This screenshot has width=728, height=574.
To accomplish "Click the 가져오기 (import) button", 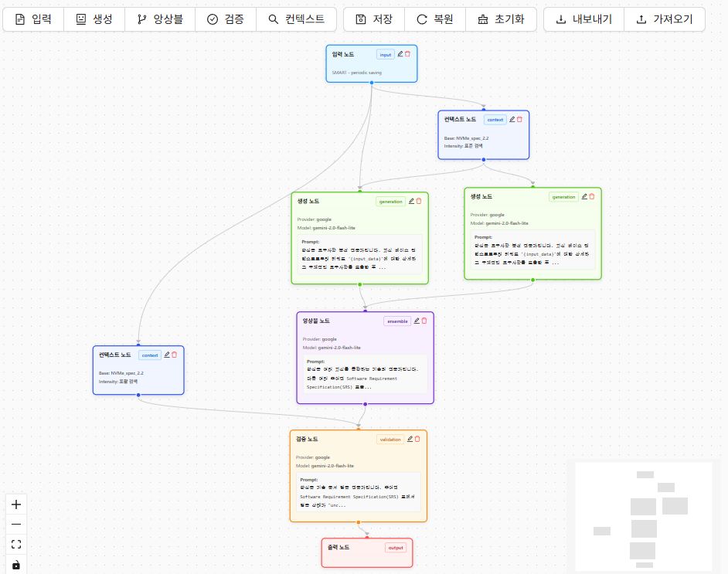I will (665, 19).
